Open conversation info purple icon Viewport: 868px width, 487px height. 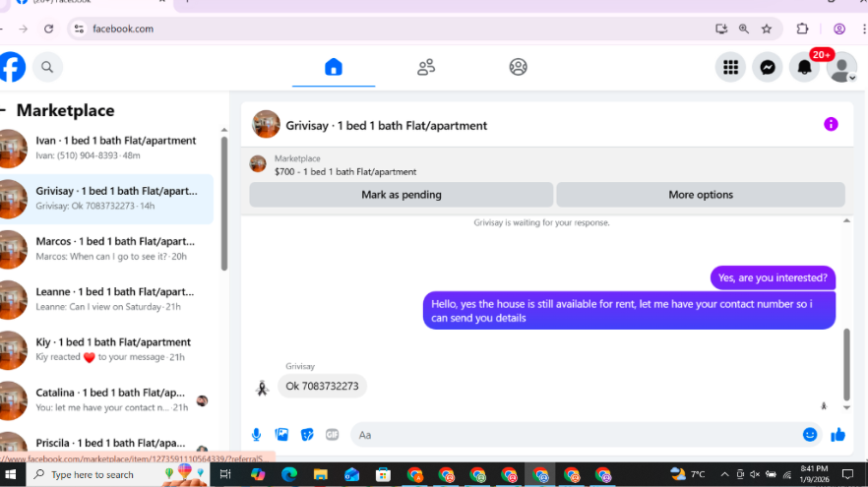click(831, 124)
